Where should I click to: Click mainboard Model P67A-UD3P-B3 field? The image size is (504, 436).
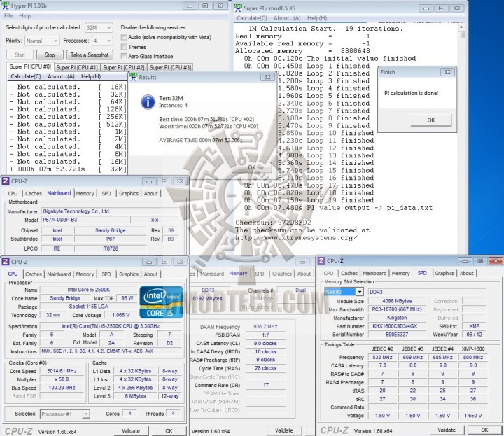pos(85,220)
